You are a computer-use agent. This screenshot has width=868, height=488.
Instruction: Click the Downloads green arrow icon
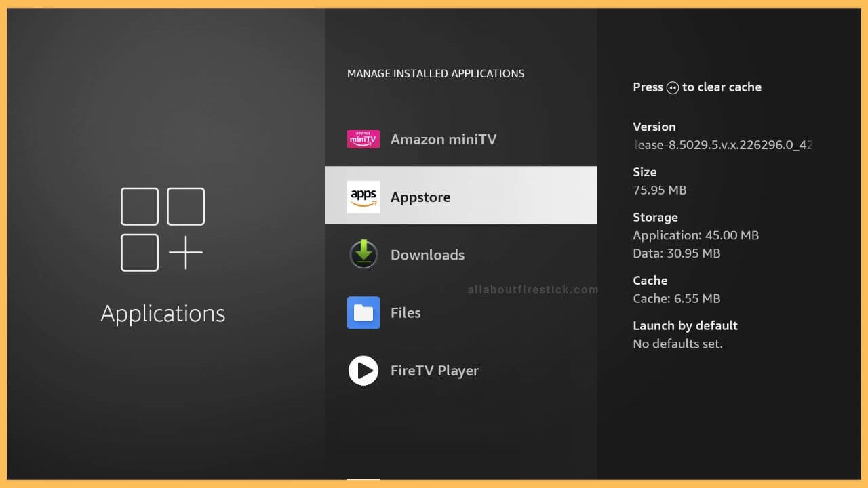363,254
